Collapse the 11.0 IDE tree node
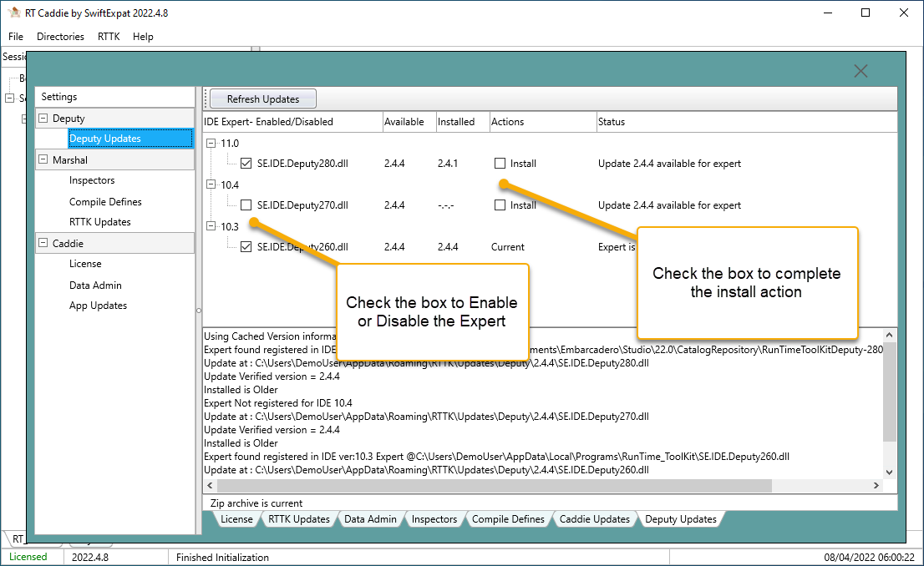924x566 pixels. (212, 144)
